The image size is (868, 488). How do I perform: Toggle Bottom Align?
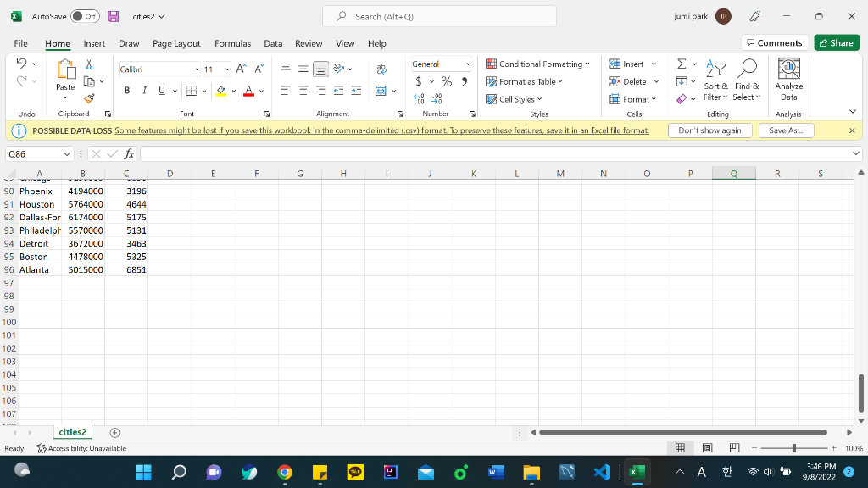(x=320, y=69)
